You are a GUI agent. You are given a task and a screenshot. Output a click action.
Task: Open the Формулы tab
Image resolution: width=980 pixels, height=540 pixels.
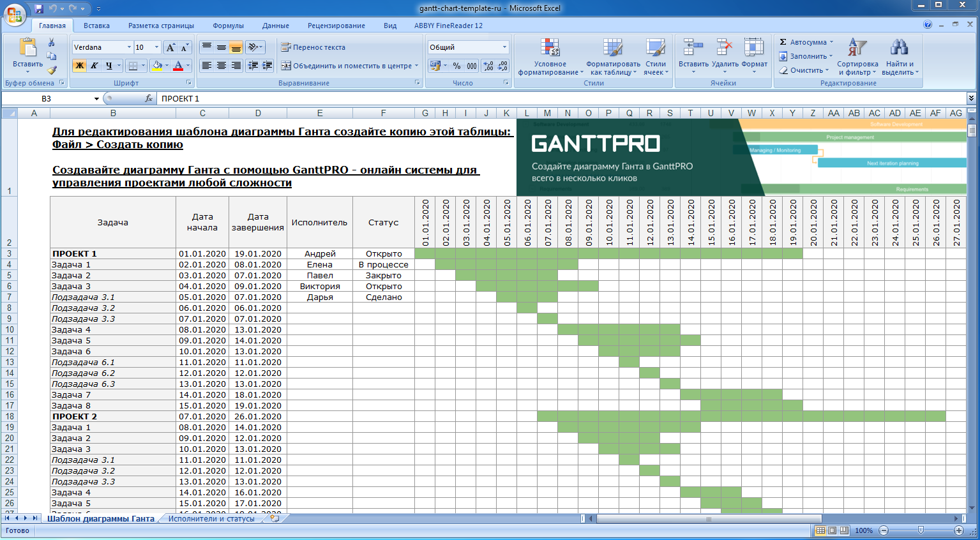[x=228, y=26]
